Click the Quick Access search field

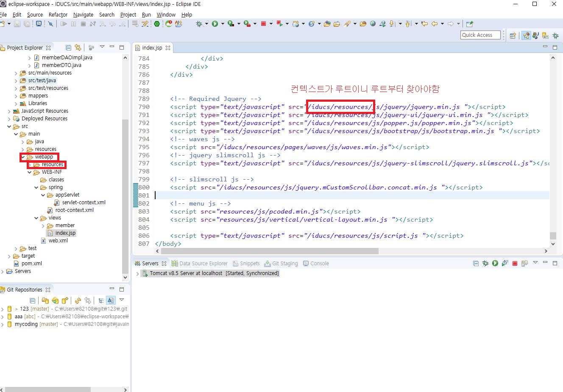click(480, 35)
